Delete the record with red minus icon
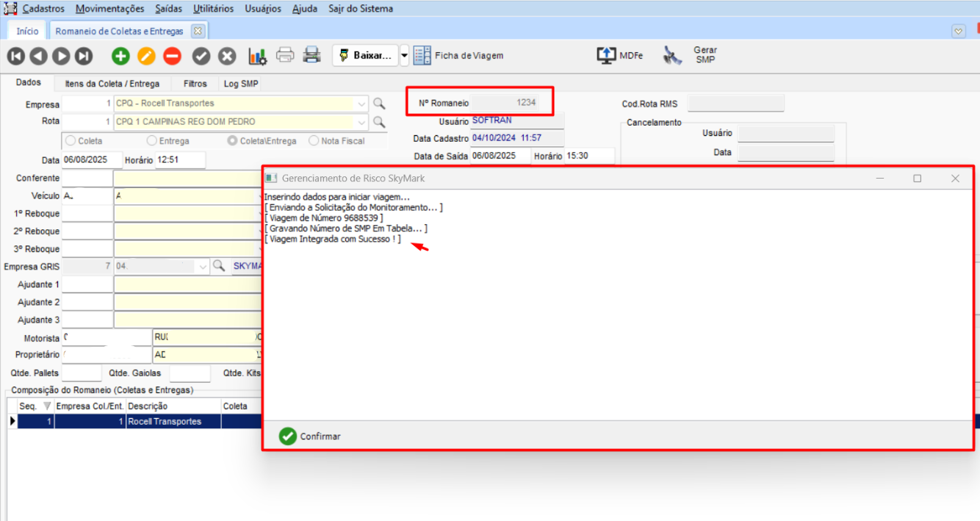 point(172,56)
